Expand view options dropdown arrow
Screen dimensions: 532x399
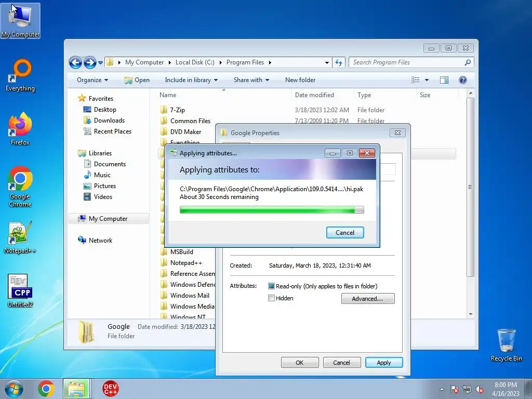pos(427,80)
